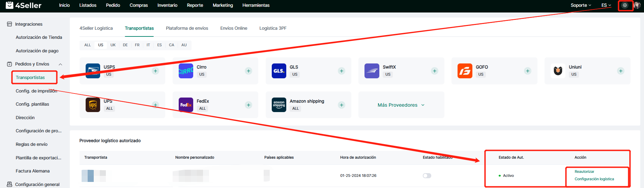Image resolution: width=644 pixels, height=188 pixels.
Task: Switch to Plataforma de envíos tab
Action: point(187,28)
